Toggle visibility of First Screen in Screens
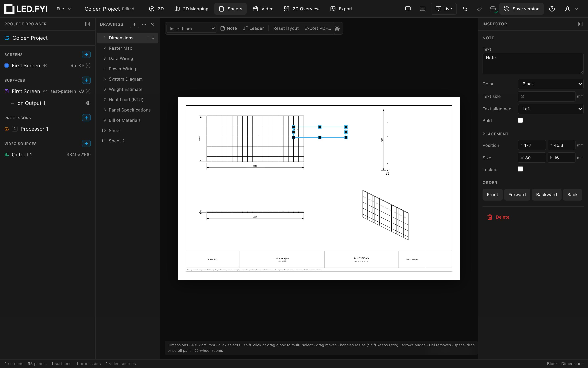This screenshot has height=368, width=588. 82,66
